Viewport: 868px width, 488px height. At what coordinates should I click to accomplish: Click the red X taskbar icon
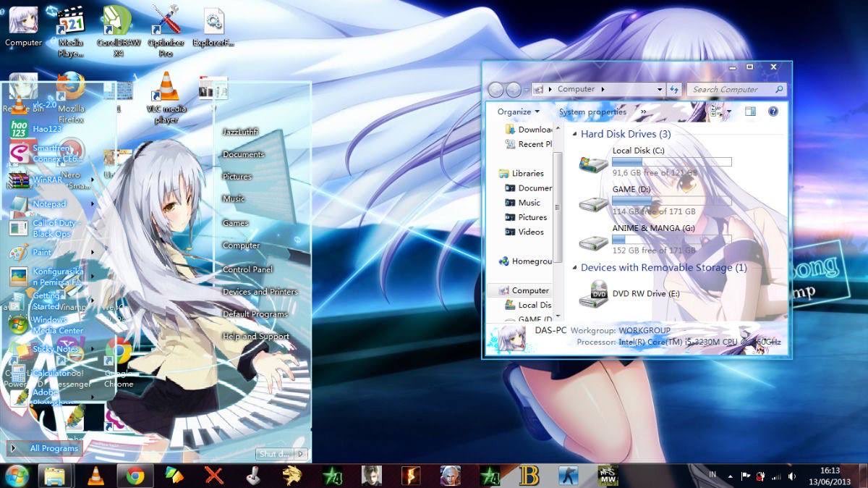tap(213, 476)
